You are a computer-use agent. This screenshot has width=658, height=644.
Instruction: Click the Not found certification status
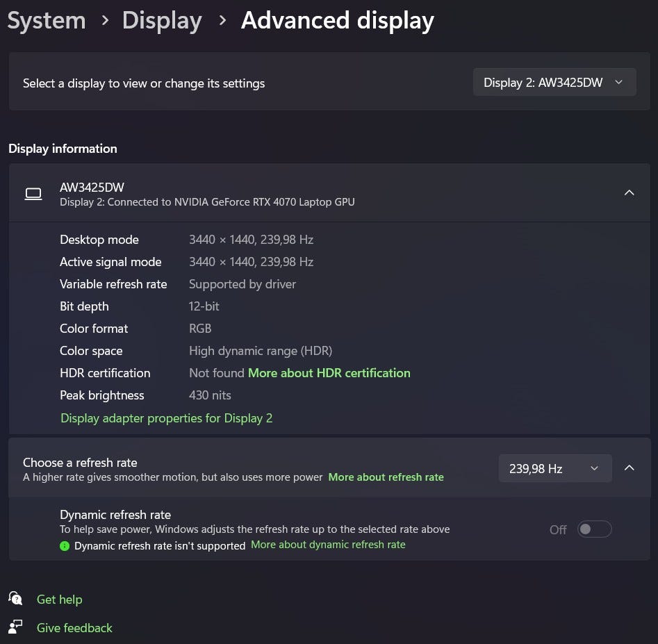[217, 373]
